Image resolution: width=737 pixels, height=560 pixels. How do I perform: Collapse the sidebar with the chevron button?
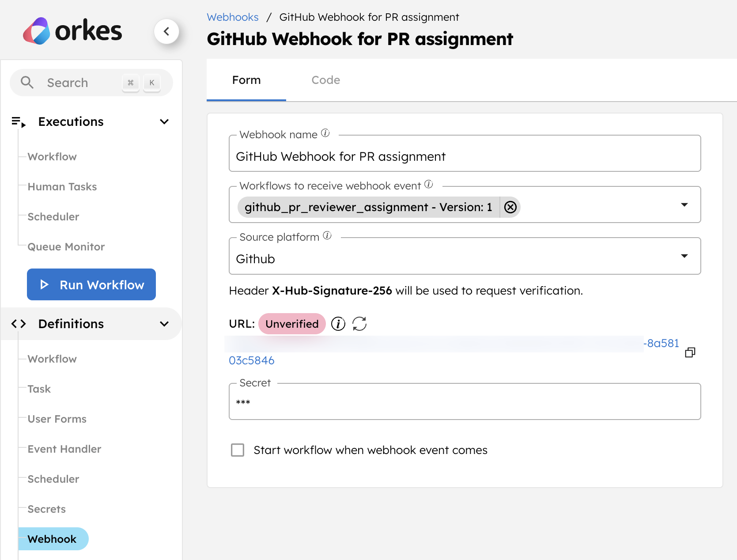click(x=166, y=31)
